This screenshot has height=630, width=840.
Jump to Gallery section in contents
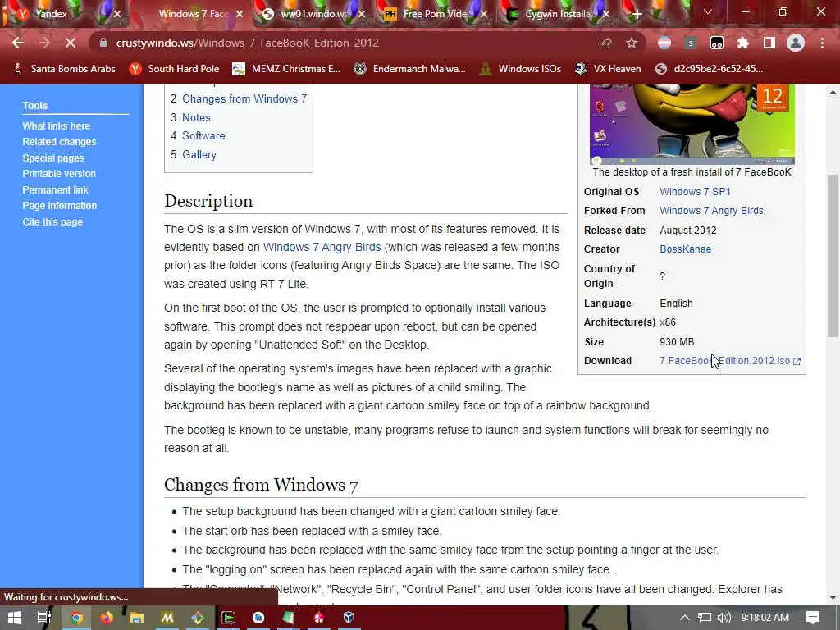click(x=199, y=154)
